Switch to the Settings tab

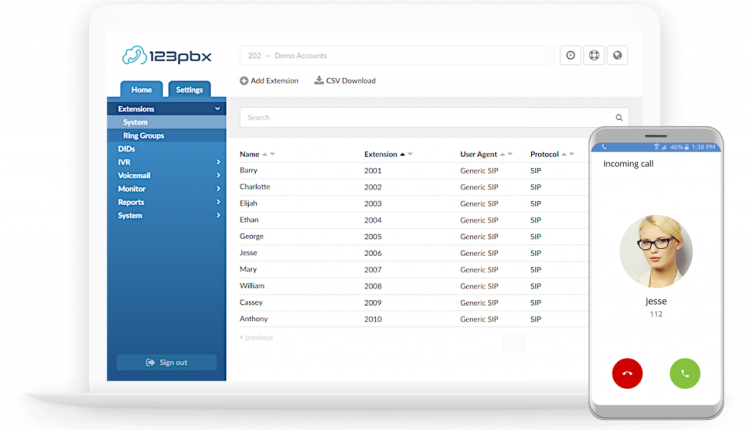pyautogui.click(x=189, y=90)
